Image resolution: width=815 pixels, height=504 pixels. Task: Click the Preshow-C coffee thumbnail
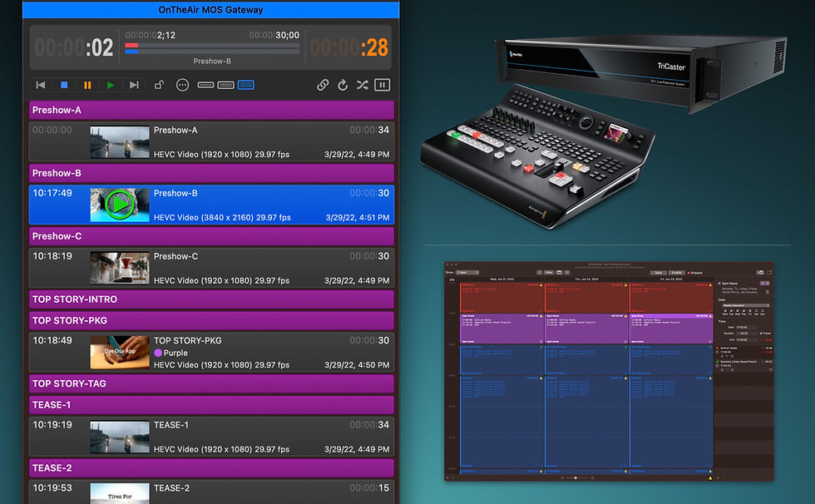(x=120, y=268)
